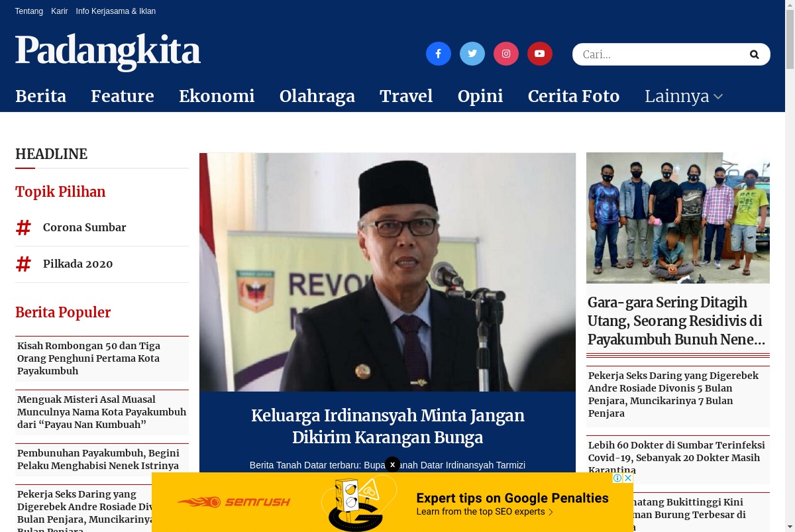Open the YouTube social icon

[540, 54]
